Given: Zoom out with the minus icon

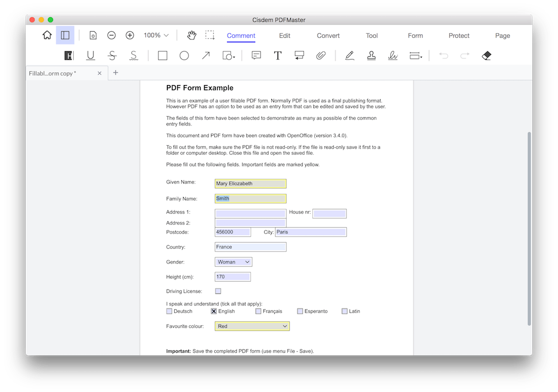Looking at the screenshot, I should (112, 35).
